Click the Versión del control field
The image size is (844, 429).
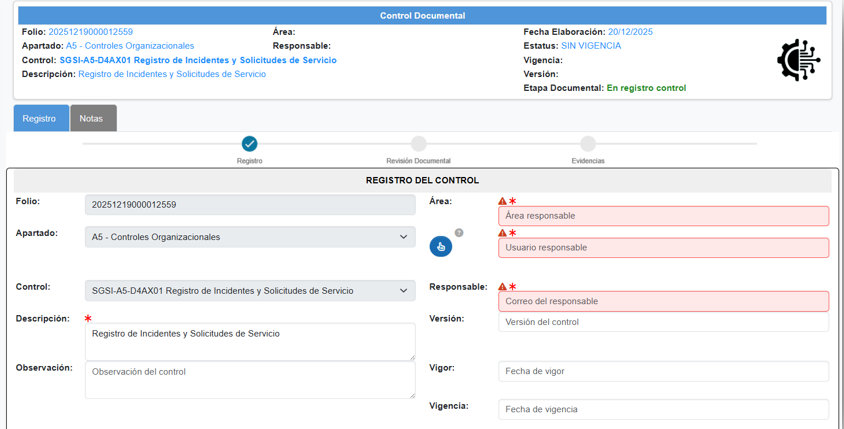663,322
